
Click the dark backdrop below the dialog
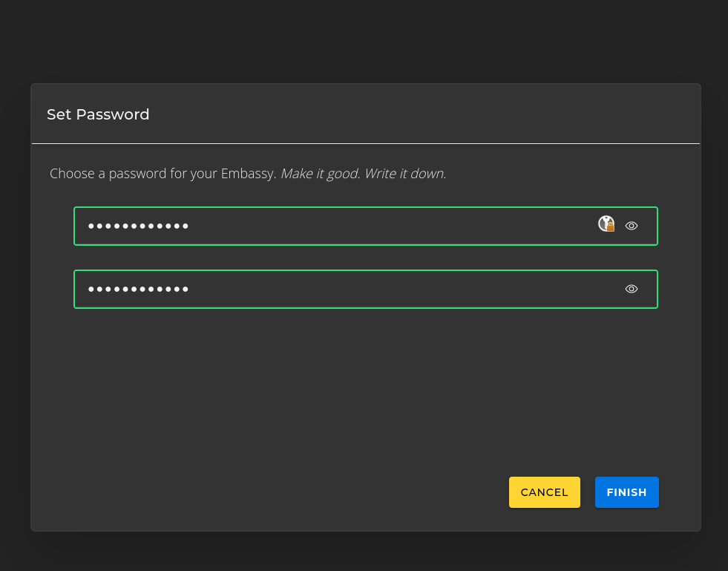[364, 552]
